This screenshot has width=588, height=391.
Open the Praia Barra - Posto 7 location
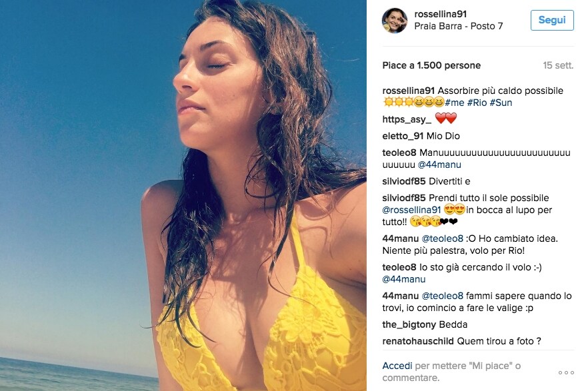pyautogui.click(x=458, y=26)
